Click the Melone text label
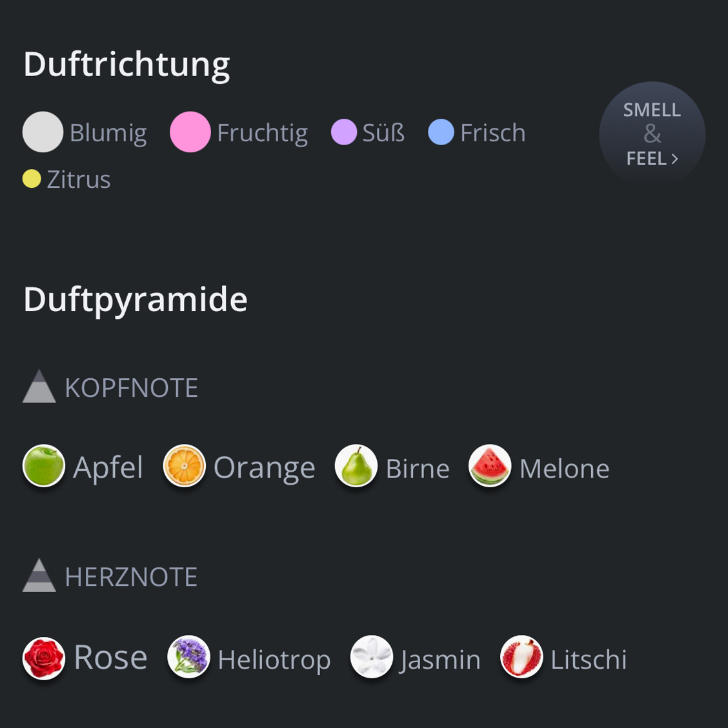The width and height of the screenshot is (728, 728). point(564,469)
